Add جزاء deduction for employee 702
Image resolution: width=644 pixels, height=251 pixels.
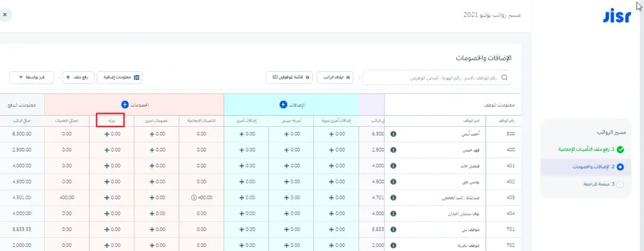[x=107, y=245]
